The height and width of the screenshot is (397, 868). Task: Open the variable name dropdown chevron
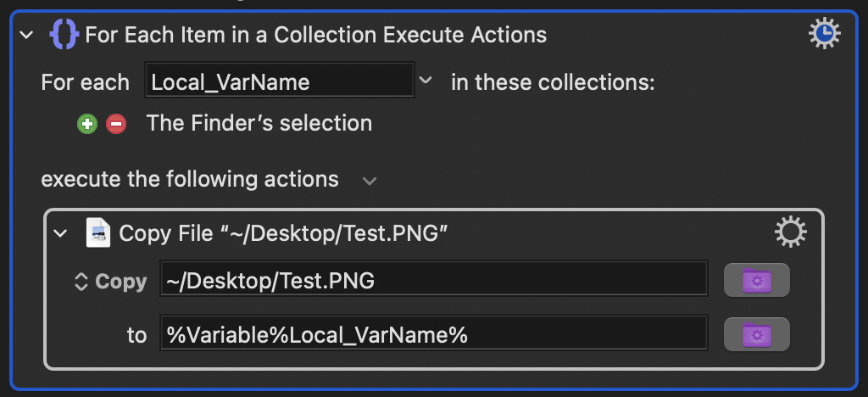click(425, 81)
